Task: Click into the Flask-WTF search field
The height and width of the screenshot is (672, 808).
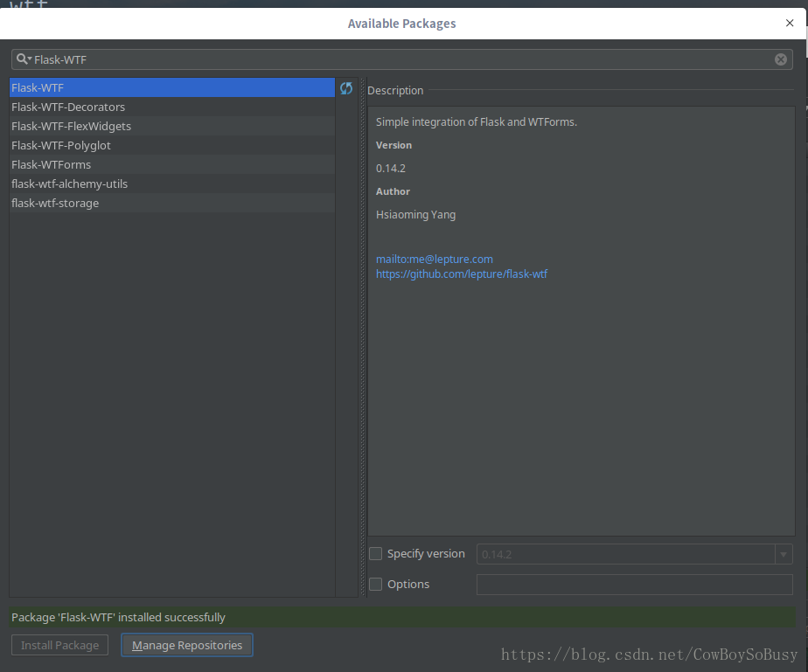Action: point(402,59)
